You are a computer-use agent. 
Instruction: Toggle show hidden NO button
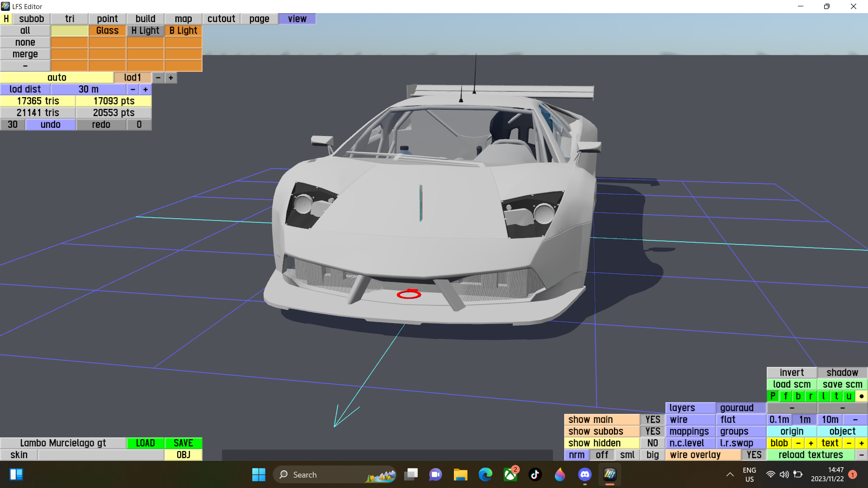coord(652,443)
